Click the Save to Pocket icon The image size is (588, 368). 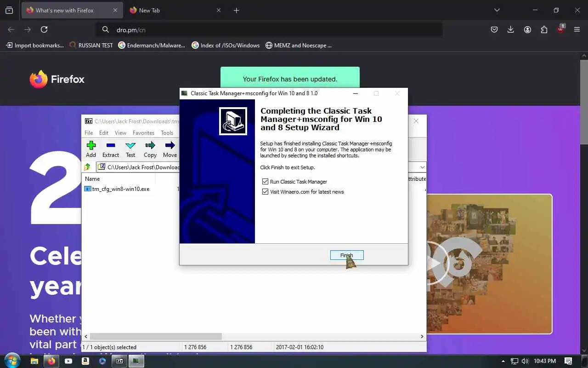pos(494,29)
